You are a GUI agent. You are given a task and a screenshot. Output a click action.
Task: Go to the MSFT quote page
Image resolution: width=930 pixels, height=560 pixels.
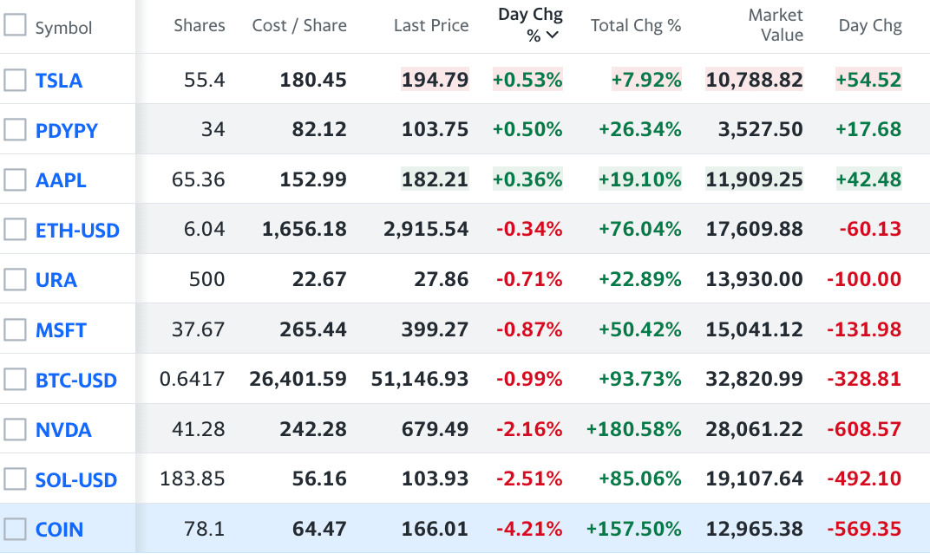pyautogui.click(x=61, y=330)
